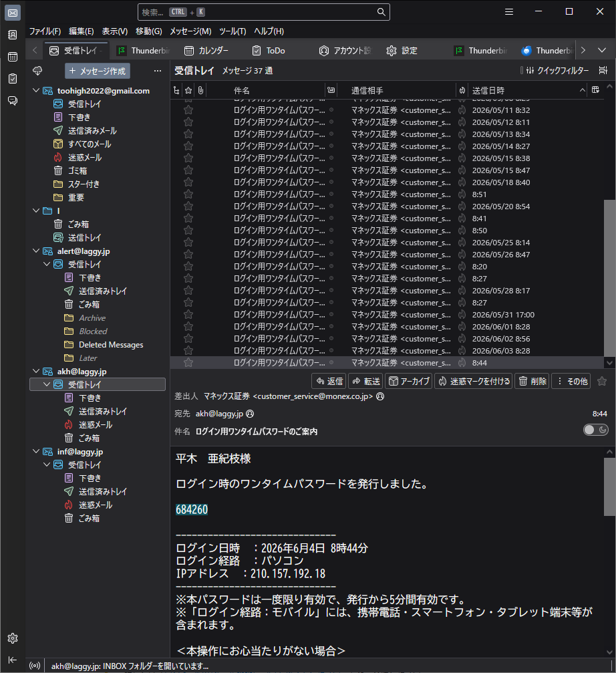Collapse the akh@laggy.jp account
The width and height of the screenshot is (616, 673).
click(37, 372)
